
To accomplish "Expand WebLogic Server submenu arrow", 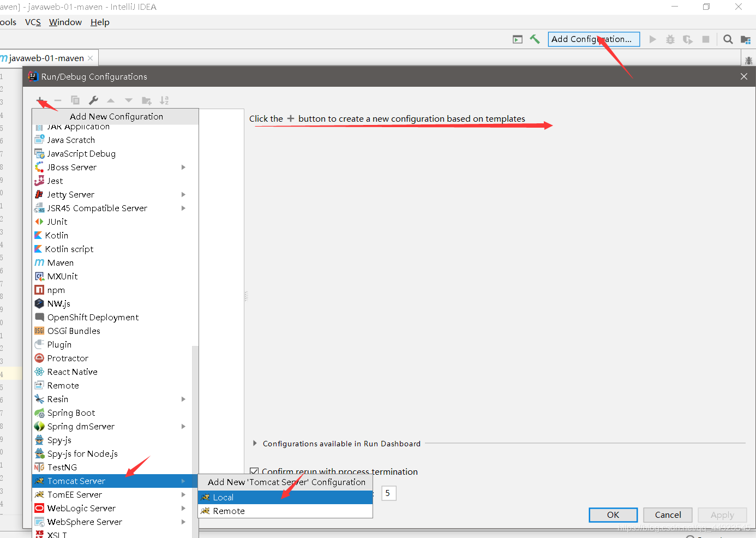I will click(183, 508).
